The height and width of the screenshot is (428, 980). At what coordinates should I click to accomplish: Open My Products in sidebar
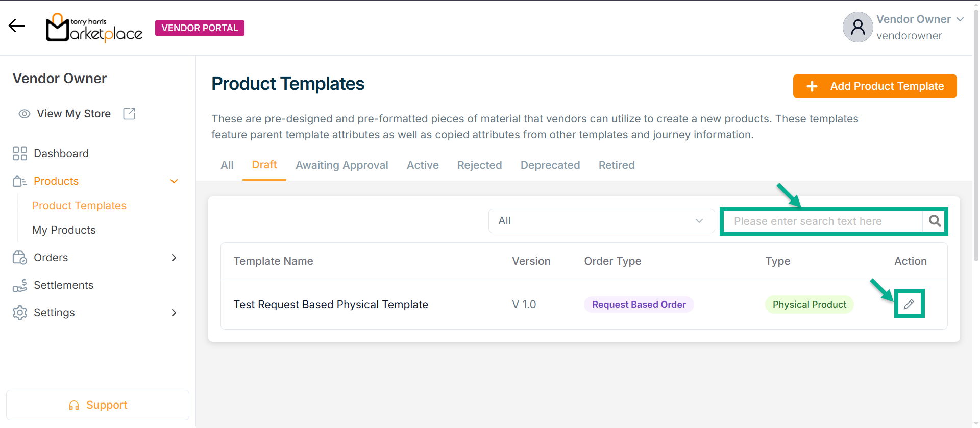[64, 230]
